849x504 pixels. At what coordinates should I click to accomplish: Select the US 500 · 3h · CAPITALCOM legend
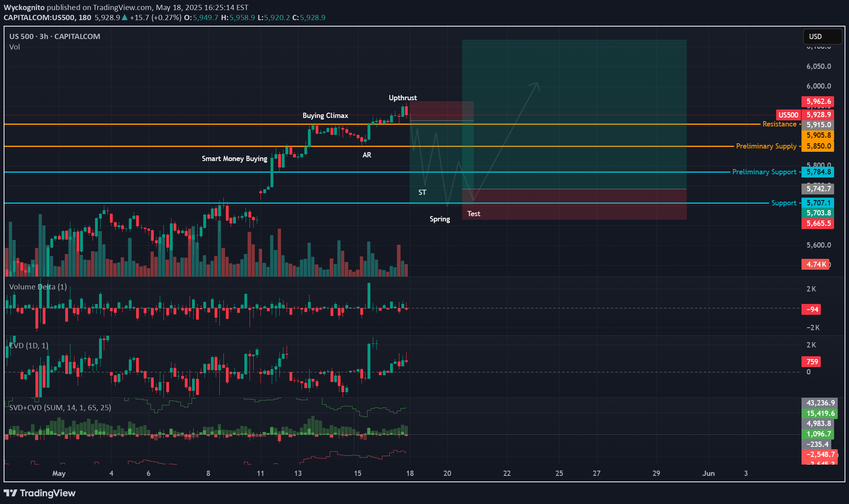click(x=54, y=36)
